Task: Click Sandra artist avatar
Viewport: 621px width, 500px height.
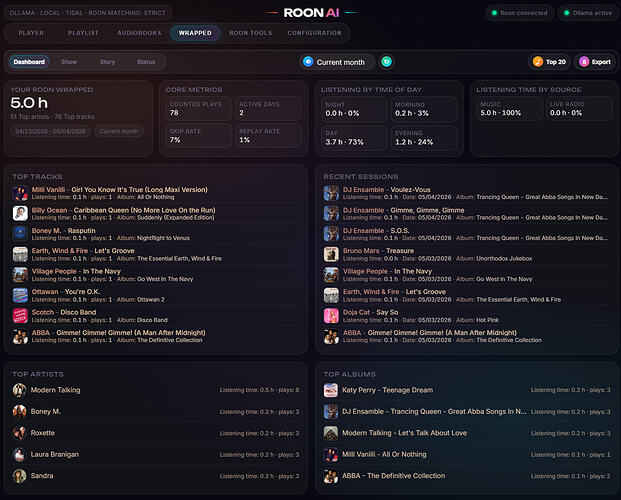Action: (19, 476)
